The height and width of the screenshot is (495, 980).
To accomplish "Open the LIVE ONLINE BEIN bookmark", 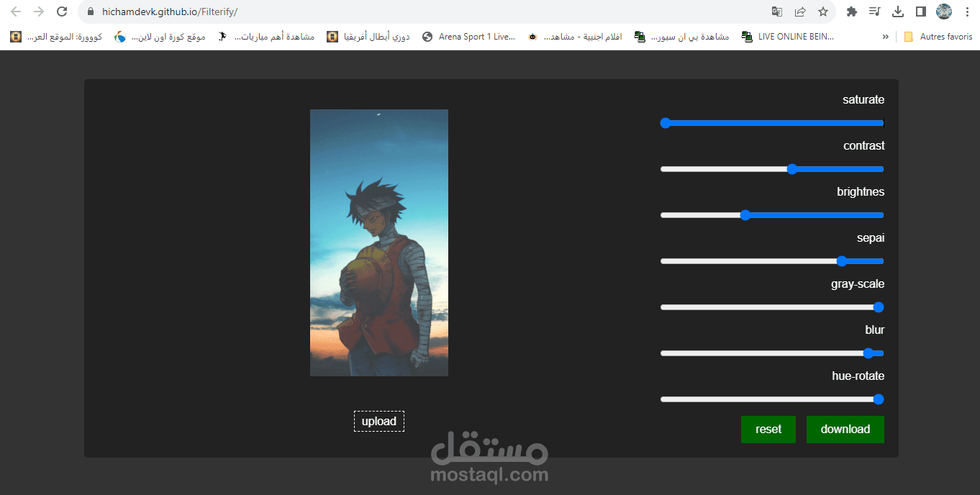I will coord(788,36).
